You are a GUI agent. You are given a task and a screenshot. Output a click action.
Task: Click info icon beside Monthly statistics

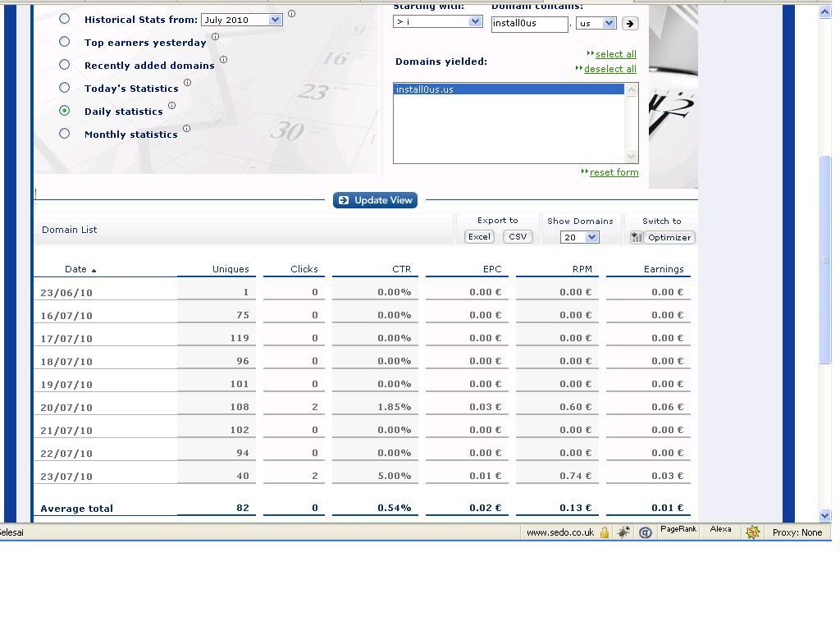point(186,128)
